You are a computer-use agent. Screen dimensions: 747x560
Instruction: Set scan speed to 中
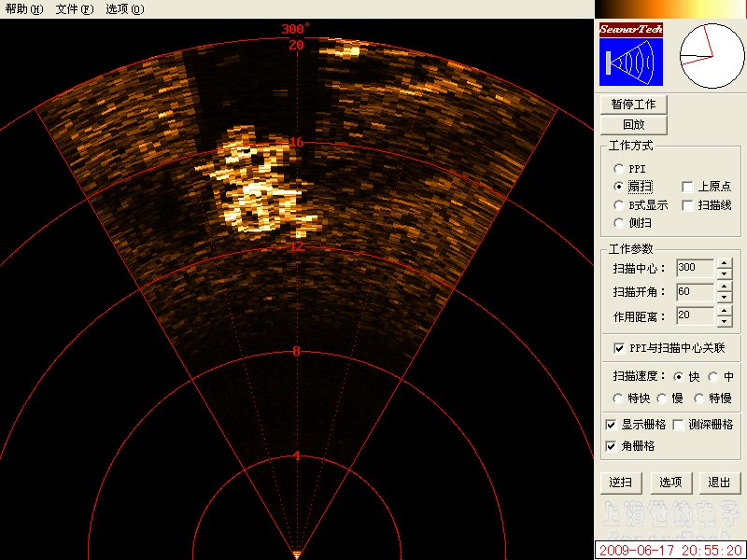[712, 377]
